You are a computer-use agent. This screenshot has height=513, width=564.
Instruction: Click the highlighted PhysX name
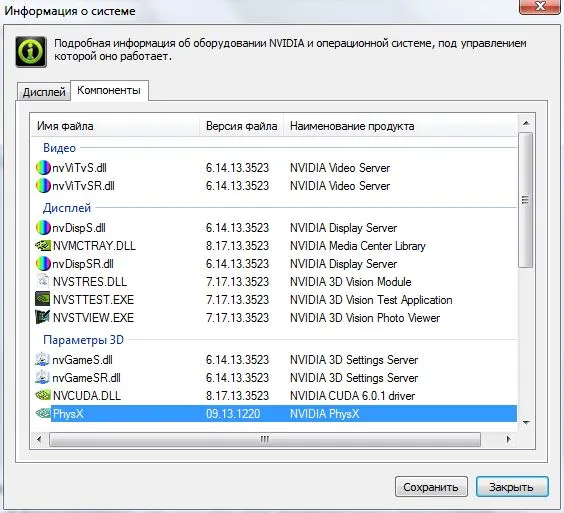(68, 414)
